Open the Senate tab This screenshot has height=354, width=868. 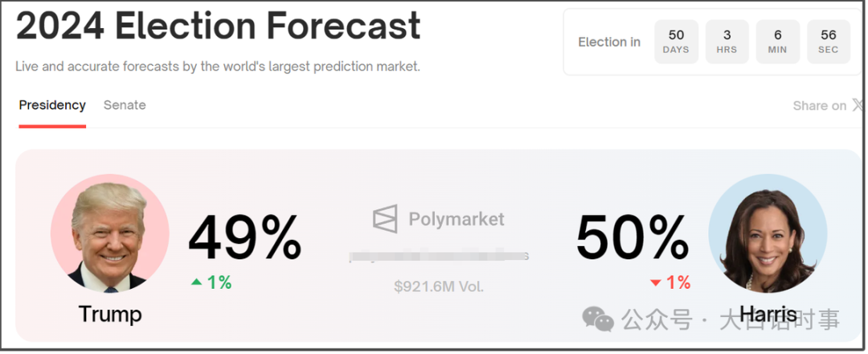125,105
